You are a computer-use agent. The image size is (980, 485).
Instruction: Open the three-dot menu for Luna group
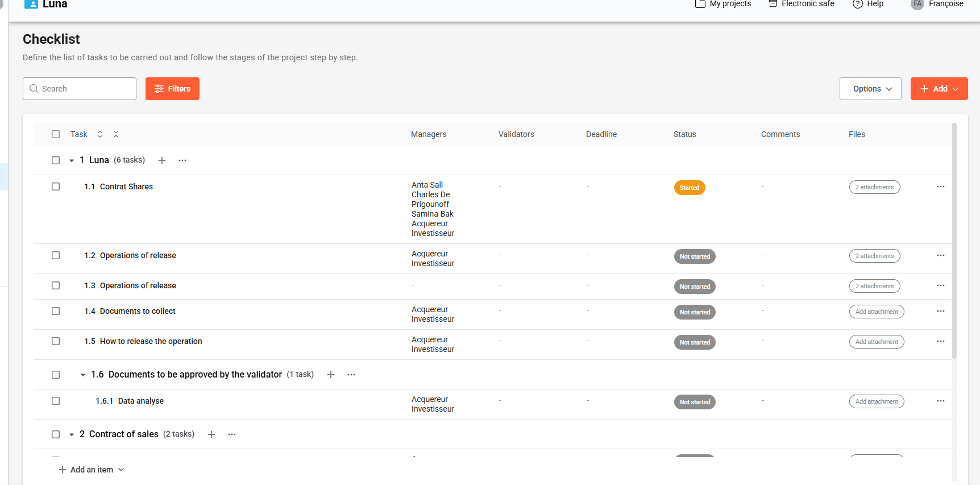point(182,160)
